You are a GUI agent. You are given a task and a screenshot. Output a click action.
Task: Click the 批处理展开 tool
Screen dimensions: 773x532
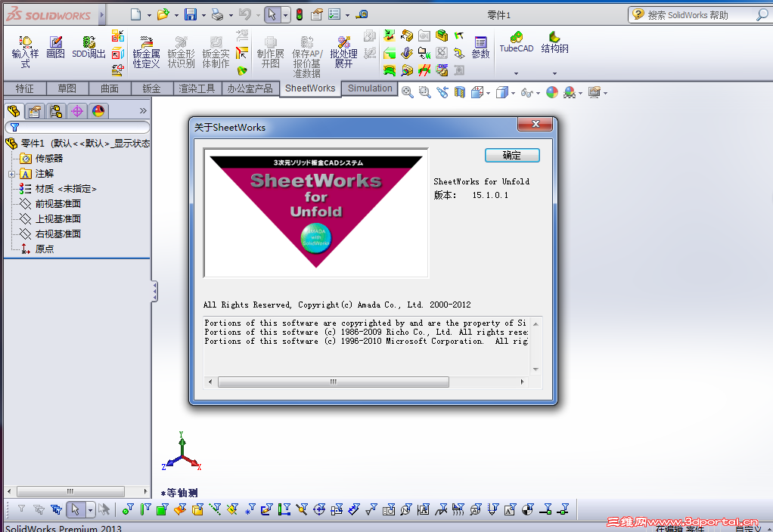tap(343, 51)
